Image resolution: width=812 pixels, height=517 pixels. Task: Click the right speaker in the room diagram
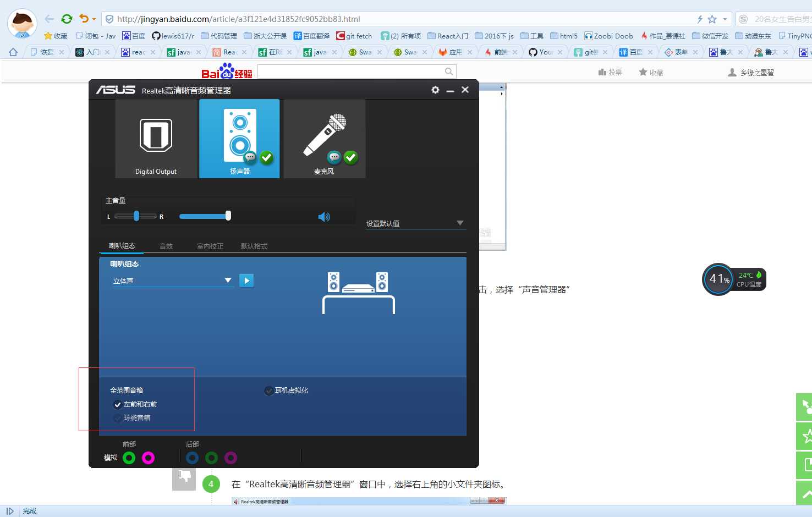pos(382,282)
